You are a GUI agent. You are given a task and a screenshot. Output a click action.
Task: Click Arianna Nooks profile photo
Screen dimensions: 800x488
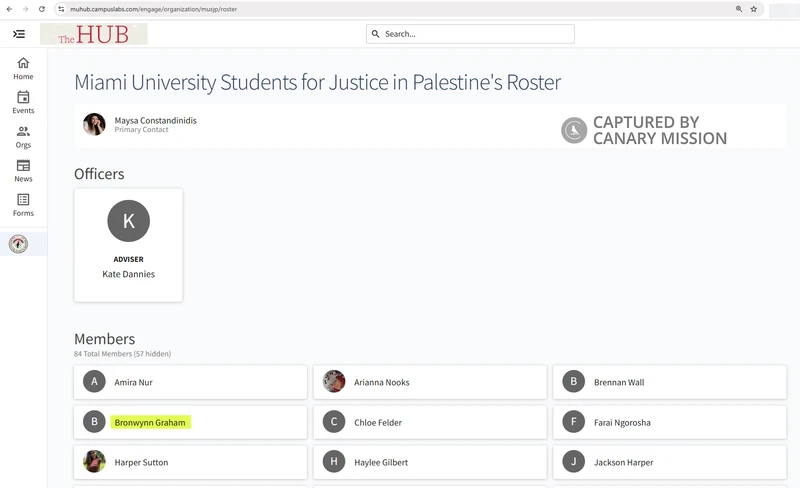coord(334,381)
